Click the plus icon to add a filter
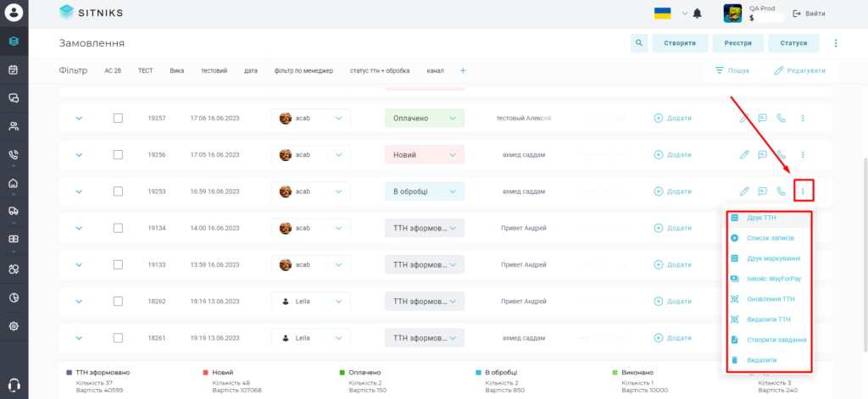This screenshot has height=399, width=868. coord(464,71)
